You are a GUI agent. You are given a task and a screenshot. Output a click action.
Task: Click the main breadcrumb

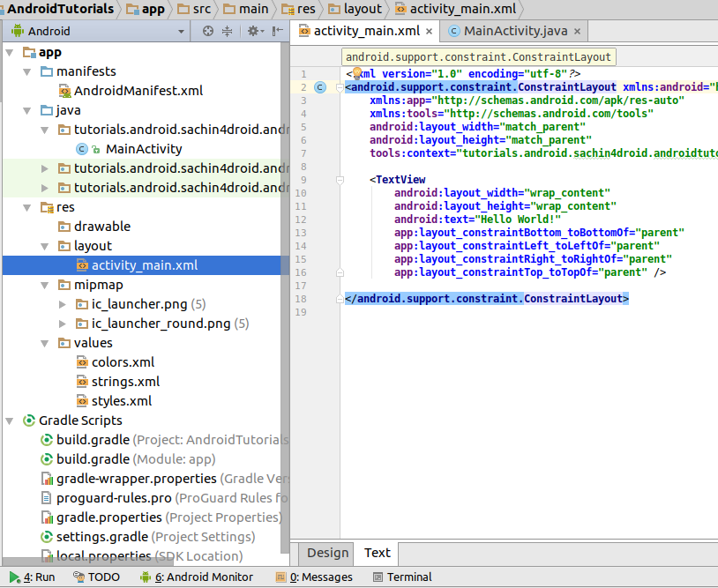[246, 9]
